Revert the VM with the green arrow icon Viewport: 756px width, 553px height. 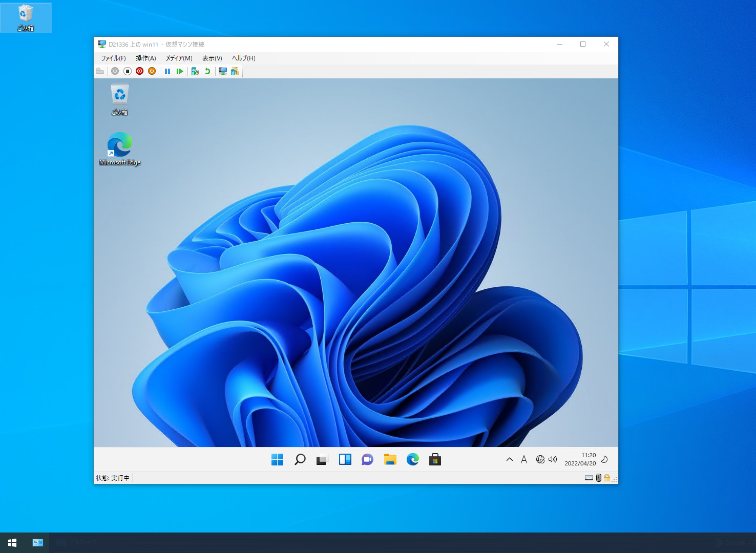click(x=207, y=71)
